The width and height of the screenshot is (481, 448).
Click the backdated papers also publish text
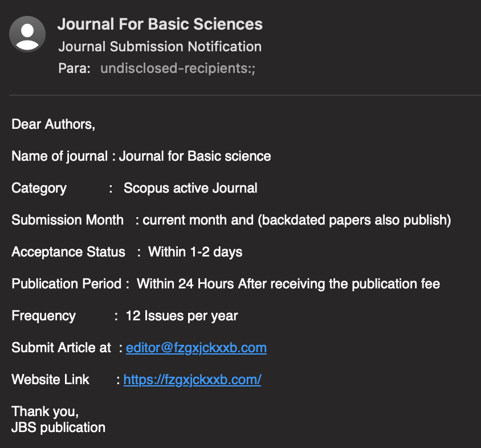coord(354,220)
